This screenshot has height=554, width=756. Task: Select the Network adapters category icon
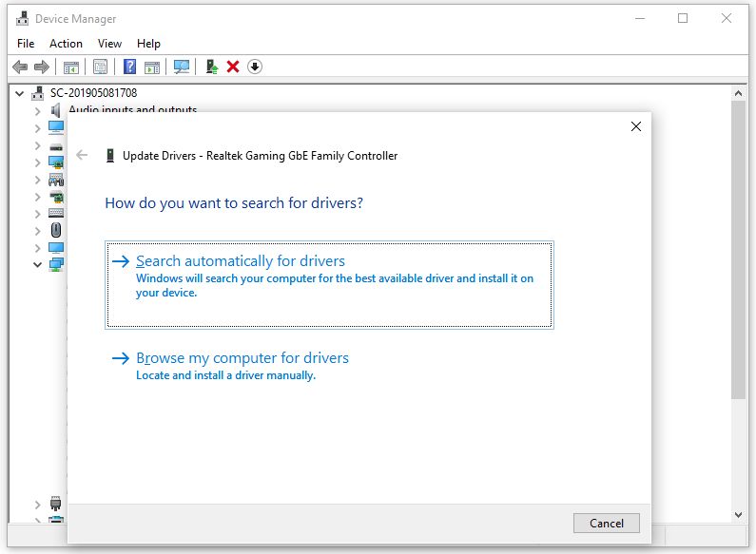[56, 264]
